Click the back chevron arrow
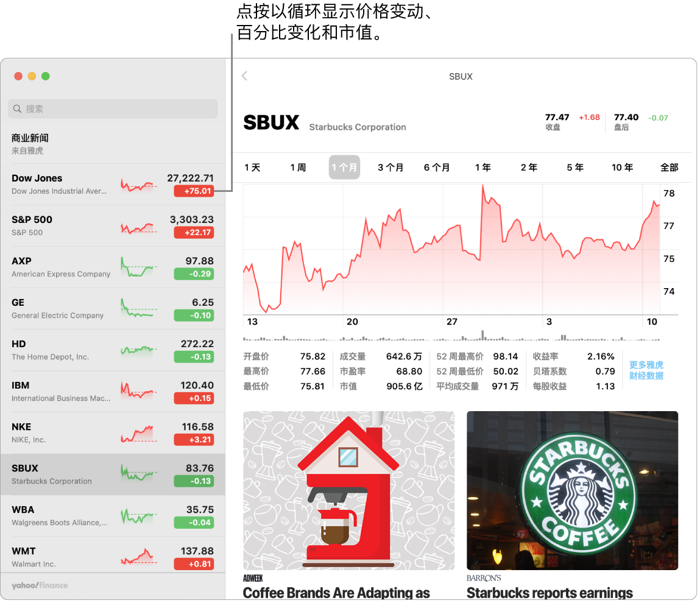 [x=245, y=76]
